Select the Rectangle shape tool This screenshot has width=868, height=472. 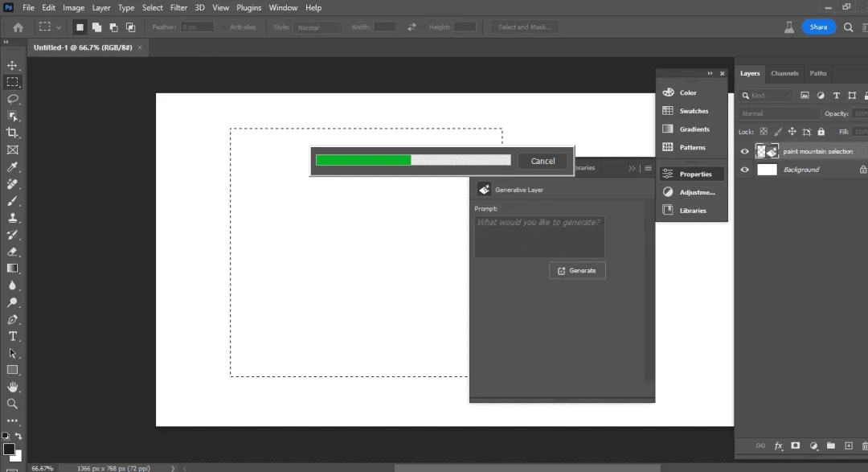pyautogui.click(x=12, y=370)
